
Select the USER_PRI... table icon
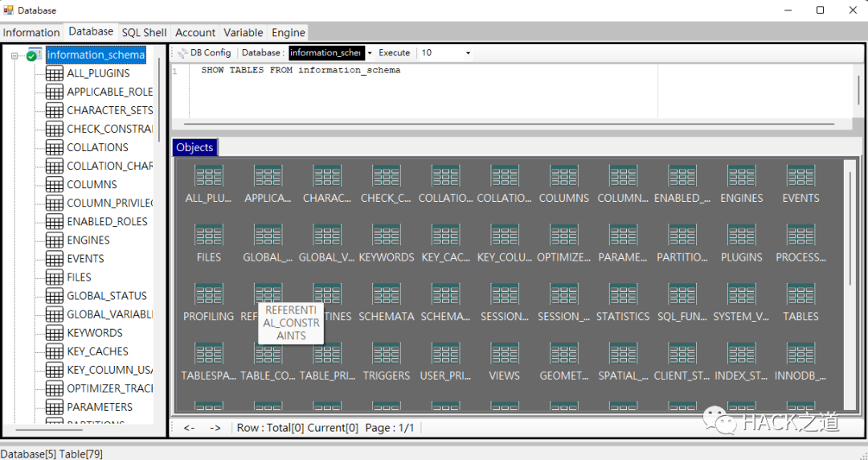pyautogui.click(x=445, y=354)
